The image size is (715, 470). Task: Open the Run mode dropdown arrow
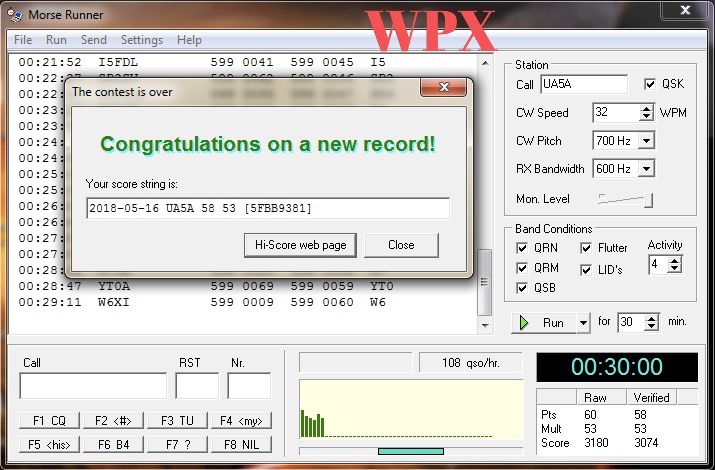click(x=584, y=323)
